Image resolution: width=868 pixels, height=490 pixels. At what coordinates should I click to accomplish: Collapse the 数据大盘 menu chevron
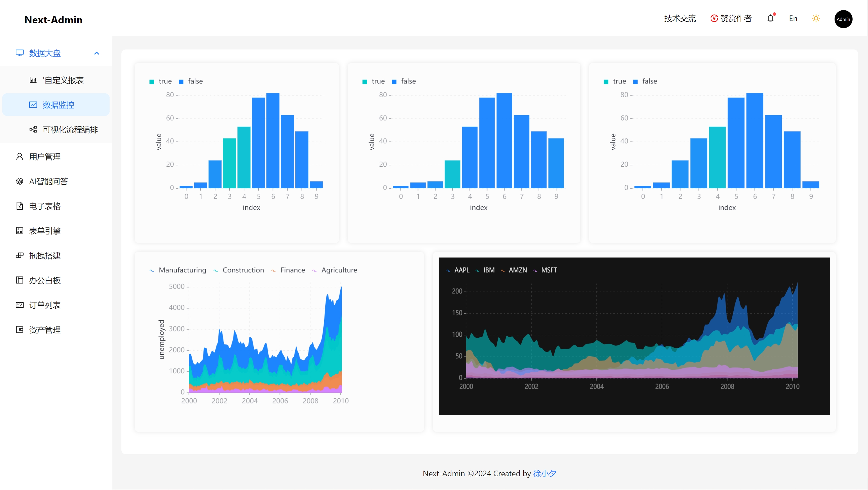click(x=97, y=53)
